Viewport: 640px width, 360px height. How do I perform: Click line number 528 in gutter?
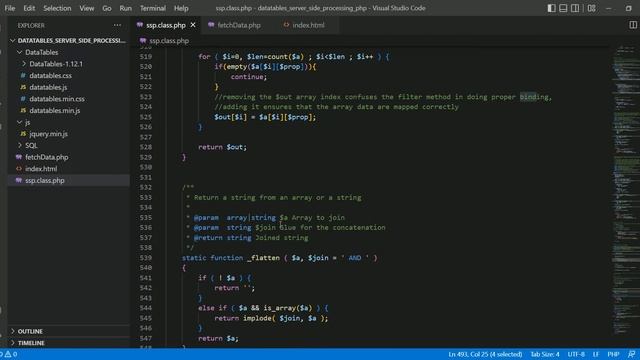click(x=145, y=147)
